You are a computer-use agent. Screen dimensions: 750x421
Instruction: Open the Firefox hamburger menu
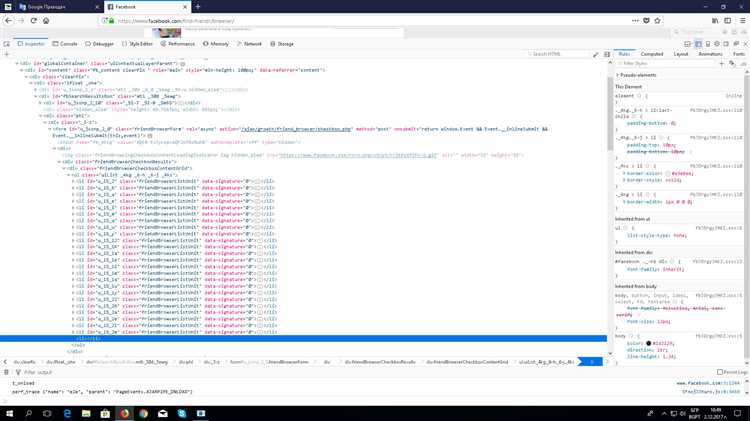click(742, 21)
